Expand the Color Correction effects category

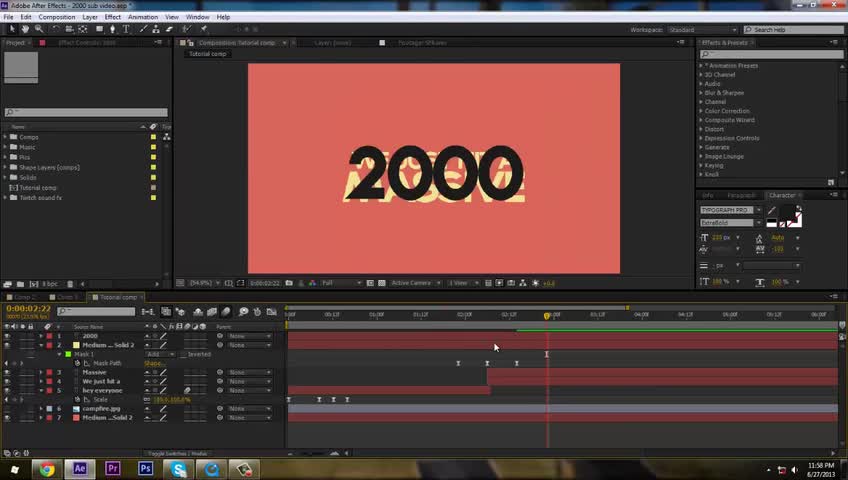coord(701,111)
